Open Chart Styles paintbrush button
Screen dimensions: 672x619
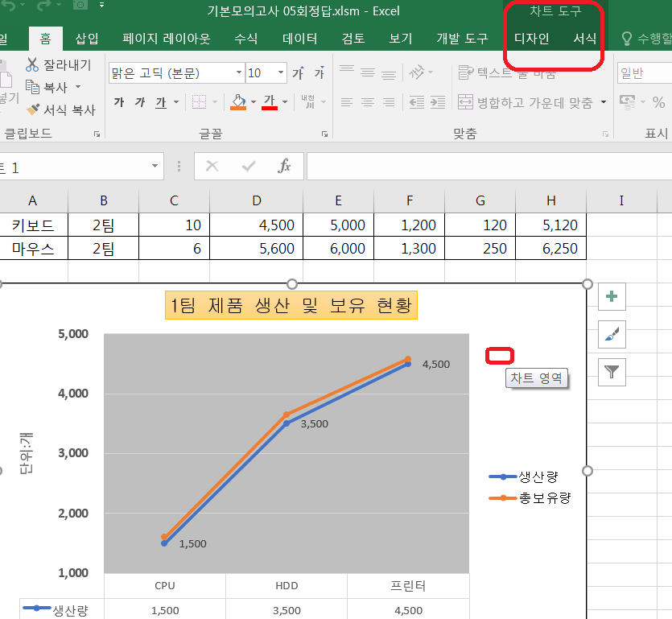pyautogui.click(x=612, y=333)
